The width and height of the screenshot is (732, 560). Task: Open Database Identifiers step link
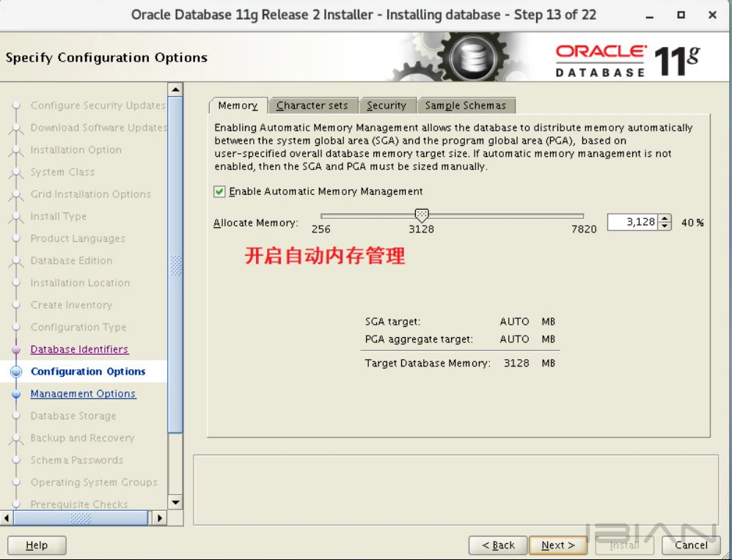79,349
